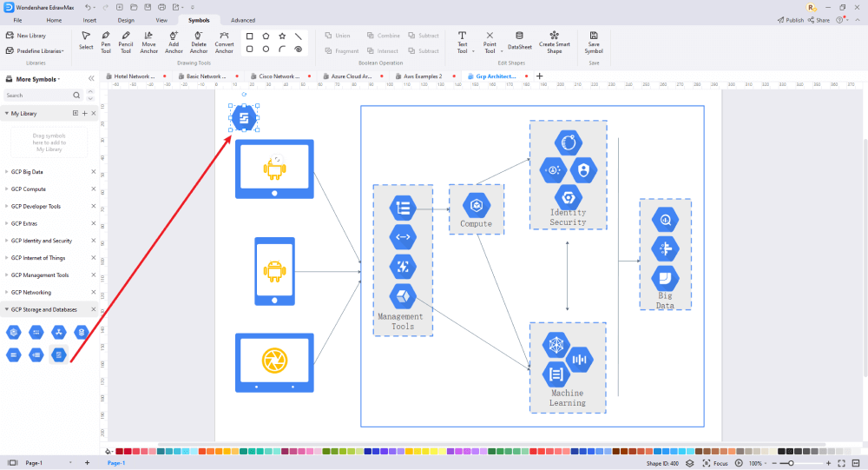868x470 pixels.
Task: Switch to the Cisco Network document tab
Action: [x=279, y=76]
